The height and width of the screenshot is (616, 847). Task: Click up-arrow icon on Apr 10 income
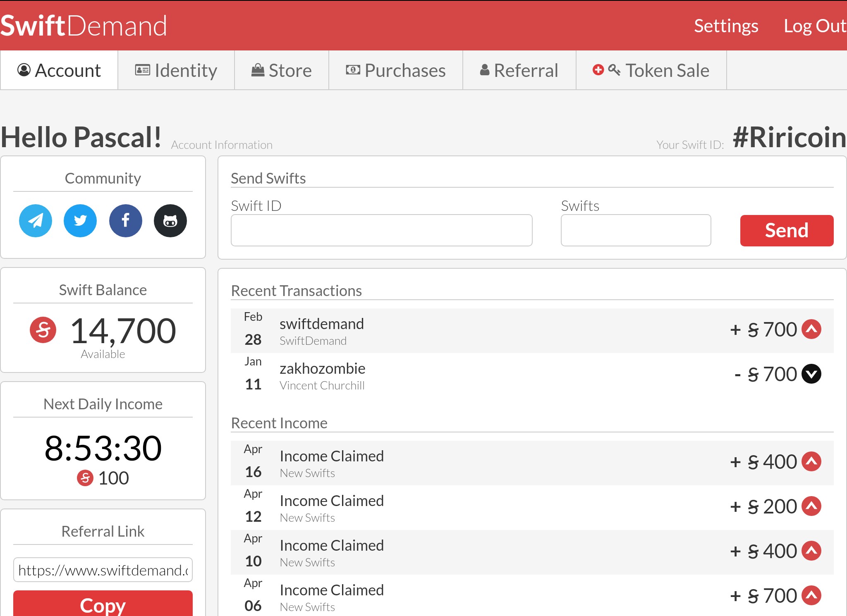(x=811, y=551)
